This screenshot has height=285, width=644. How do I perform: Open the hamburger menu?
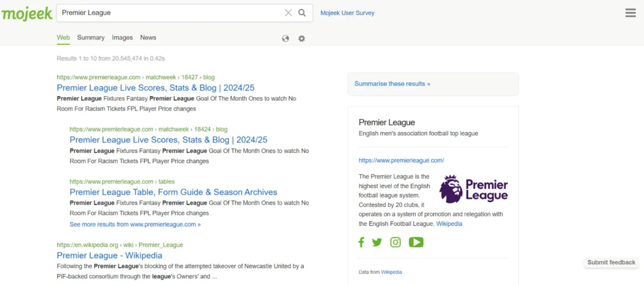(630, 13)
